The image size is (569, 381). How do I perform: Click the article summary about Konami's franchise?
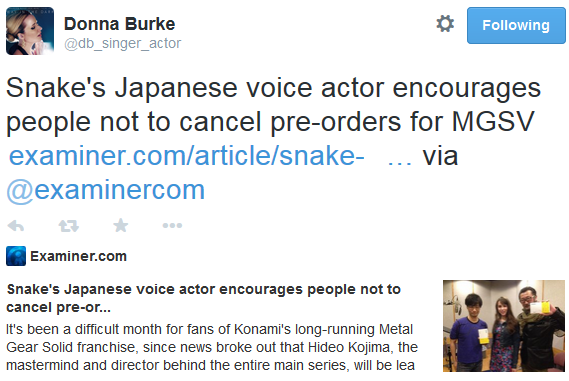212,347
